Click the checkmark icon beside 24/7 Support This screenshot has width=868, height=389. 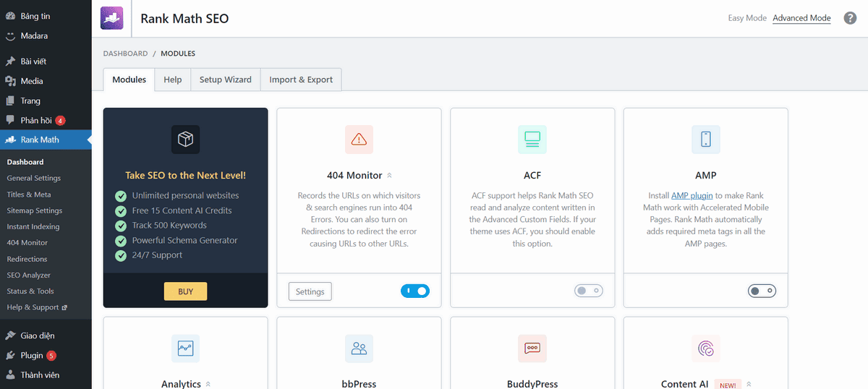click(121, 255)
